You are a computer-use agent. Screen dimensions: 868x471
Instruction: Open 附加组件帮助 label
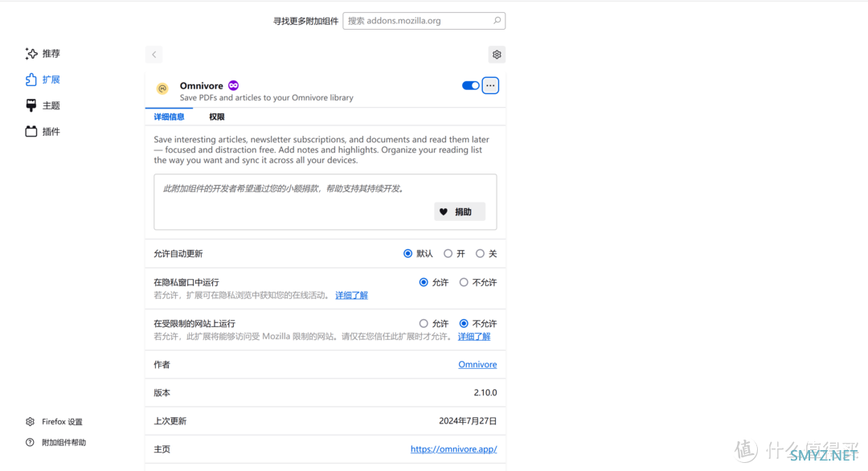[x=63, y=442]
